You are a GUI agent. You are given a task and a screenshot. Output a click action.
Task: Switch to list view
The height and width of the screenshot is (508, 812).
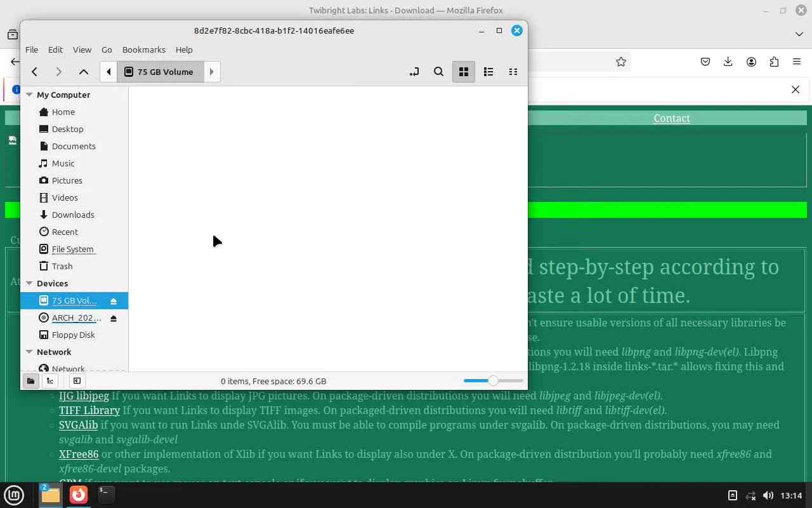click(488, 72)
